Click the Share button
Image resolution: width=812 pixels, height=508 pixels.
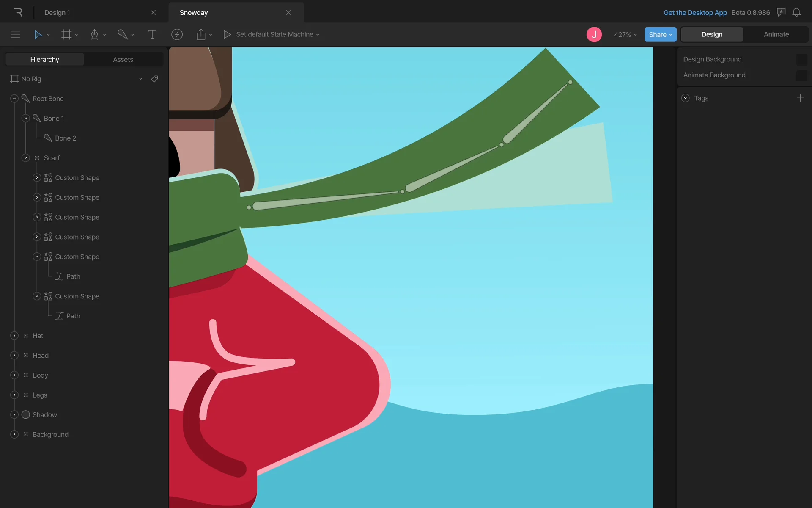pos(660,34)
